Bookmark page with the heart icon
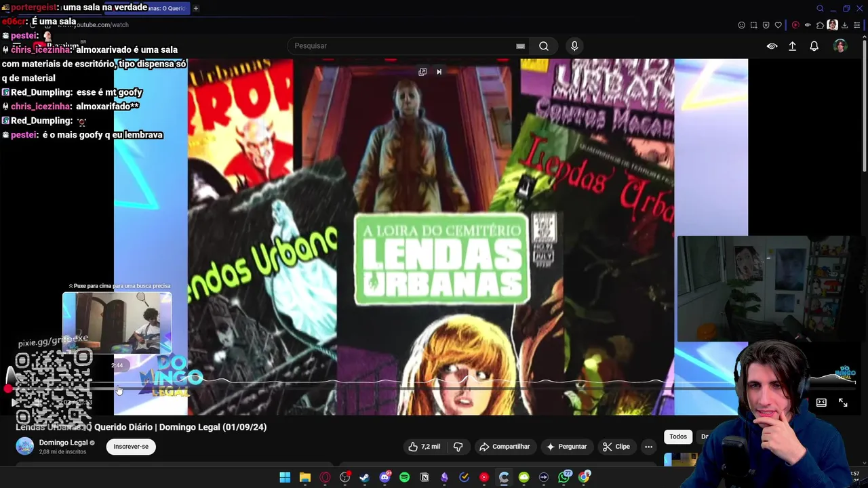Image resolution: width=868 pixels, height=488 pixels. pos(778,25)
